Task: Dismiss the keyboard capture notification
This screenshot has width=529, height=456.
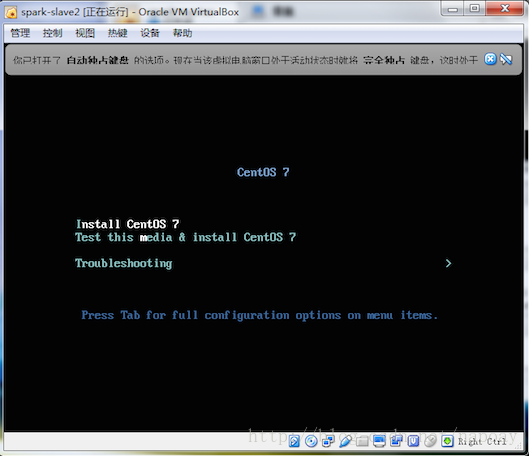Action: (490, 59)
